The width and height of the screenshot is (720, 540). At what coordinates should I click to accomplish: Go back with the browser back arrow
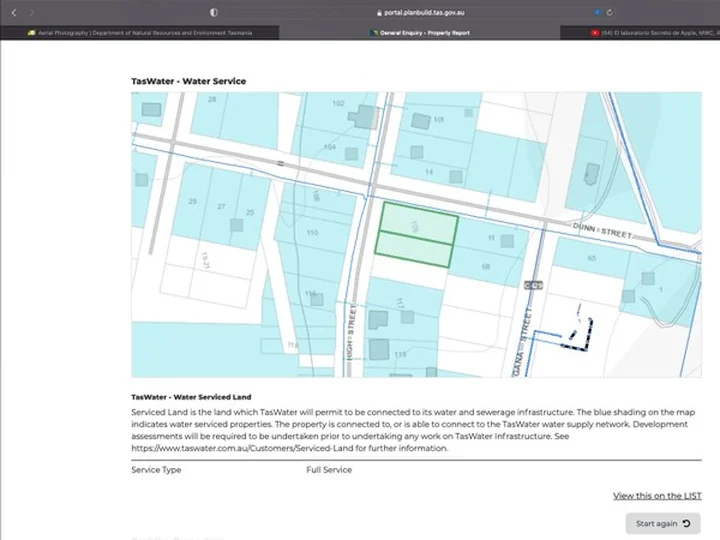[x=14, y=13]
